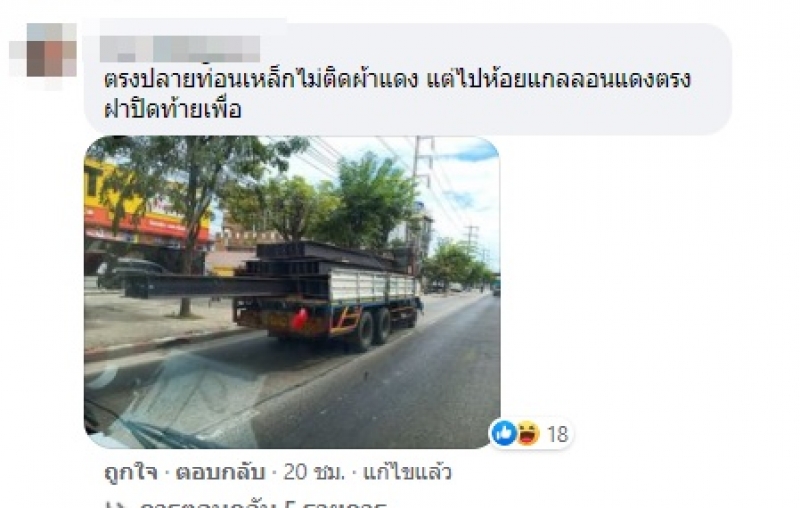This screenshot has width=800, height=508.
Task: View edit history via แก้ไขแล้ว
Action: coord(407,472)
